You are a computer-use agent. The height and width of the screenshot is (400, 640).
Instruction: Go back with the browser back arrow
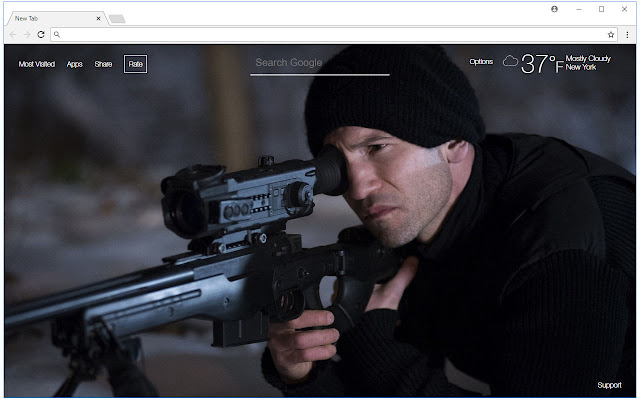(x=13, y=35)
